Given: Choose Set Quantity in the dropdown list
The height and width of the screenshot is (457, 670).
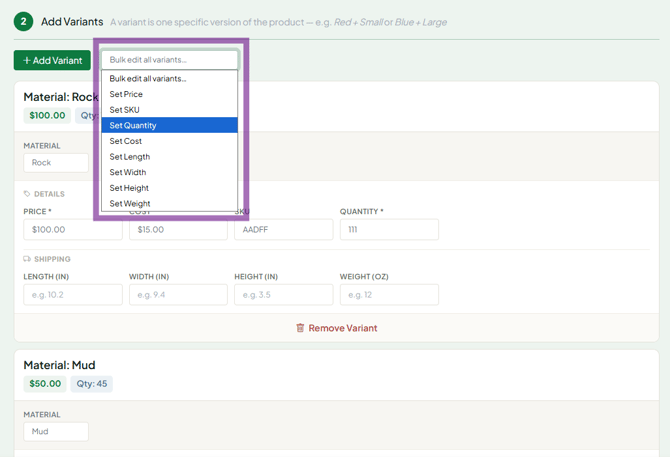Looking at the screenshot, I should pos(169,125).
